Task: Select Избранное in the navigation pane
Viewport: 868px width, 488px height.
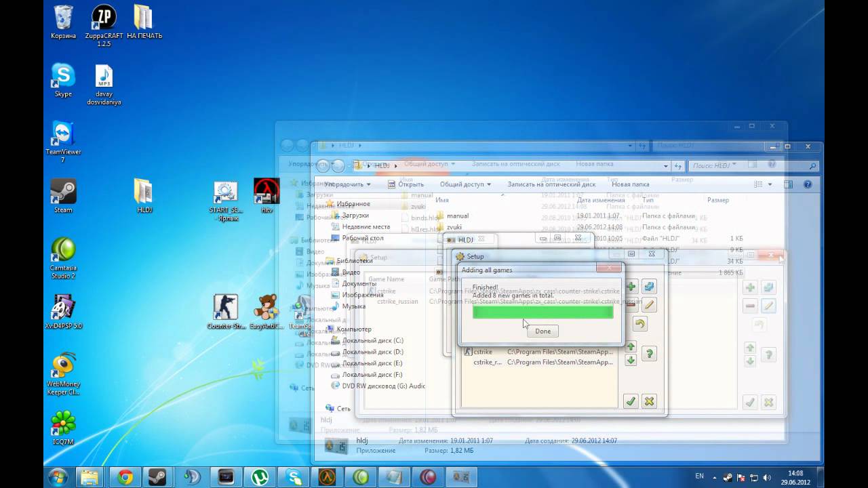Action: 353,204
